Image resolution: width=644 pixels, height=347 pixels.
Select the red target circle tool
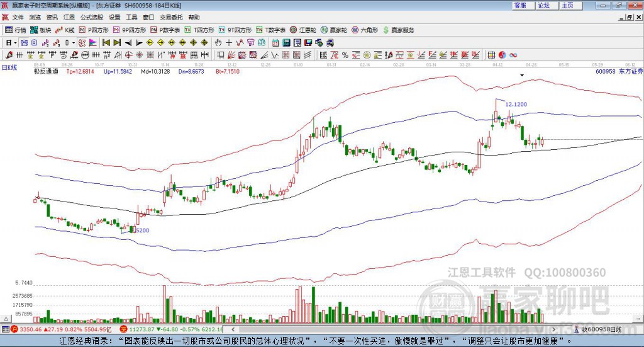coord(128,55)
